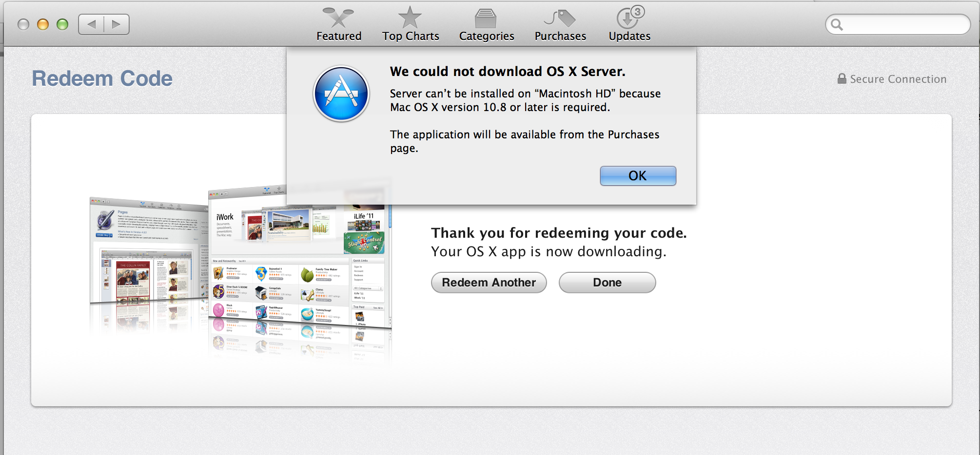Open the Top Charts star icon
This screenshot has height=455, width=980.
pos(410,17)
